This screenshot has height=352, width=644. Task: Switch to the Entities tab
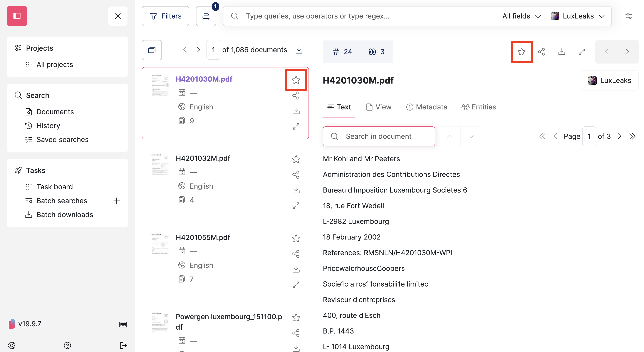478,107
